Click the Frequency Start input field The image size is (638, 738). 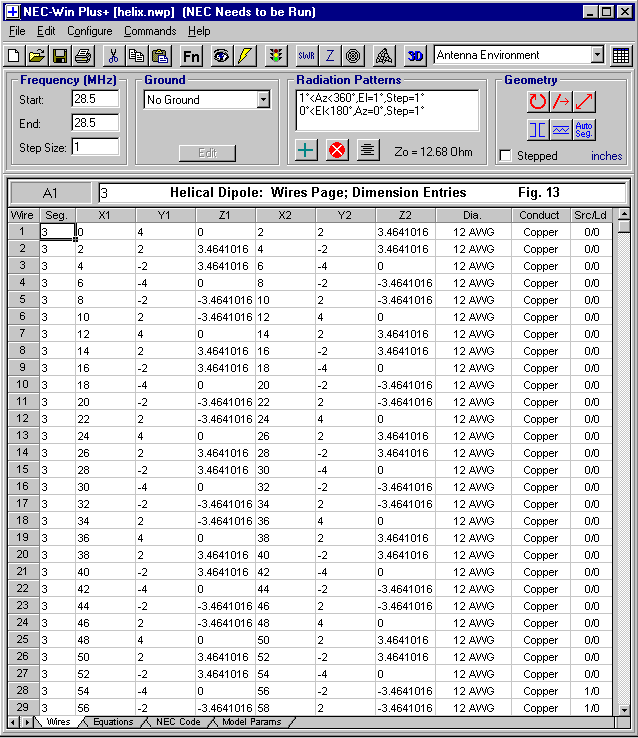pos(95,99)
